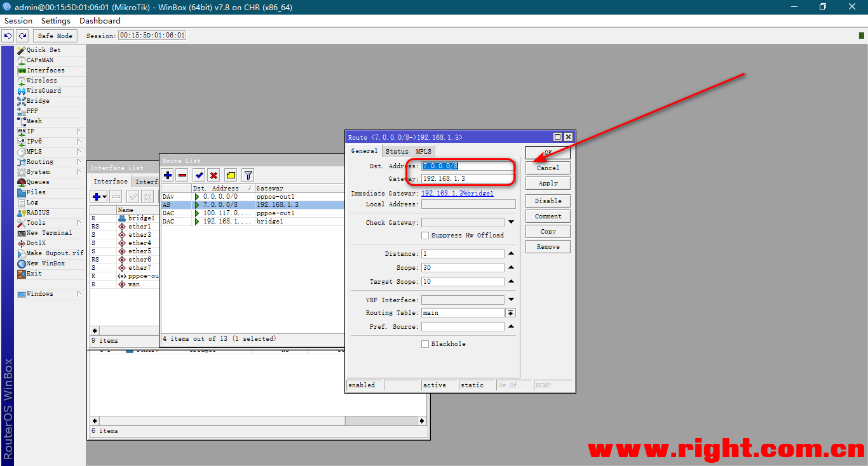Launch New Terminal from the sidebar
Viewport: 868px width, 466px height.
pyautogui.click(x=50, y=233)
